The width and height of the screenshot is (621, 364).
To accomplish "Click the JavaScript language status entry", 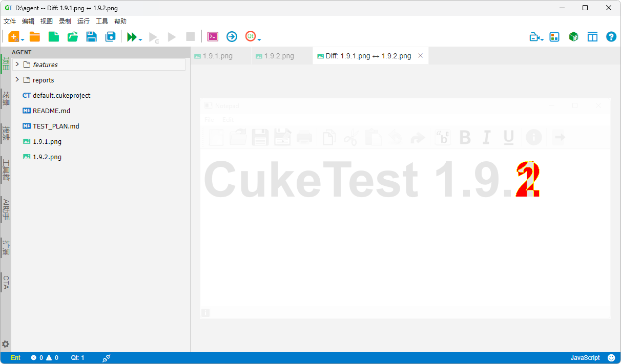I will pyautogui.click(x=585, y=358).
